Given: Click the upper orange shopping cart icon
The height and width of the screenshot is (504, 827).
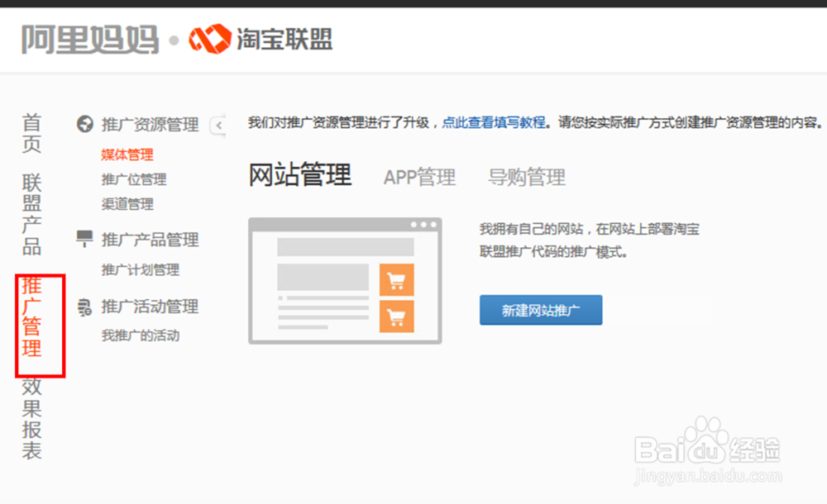Looking at the screenshot, I should coord(397,280).
